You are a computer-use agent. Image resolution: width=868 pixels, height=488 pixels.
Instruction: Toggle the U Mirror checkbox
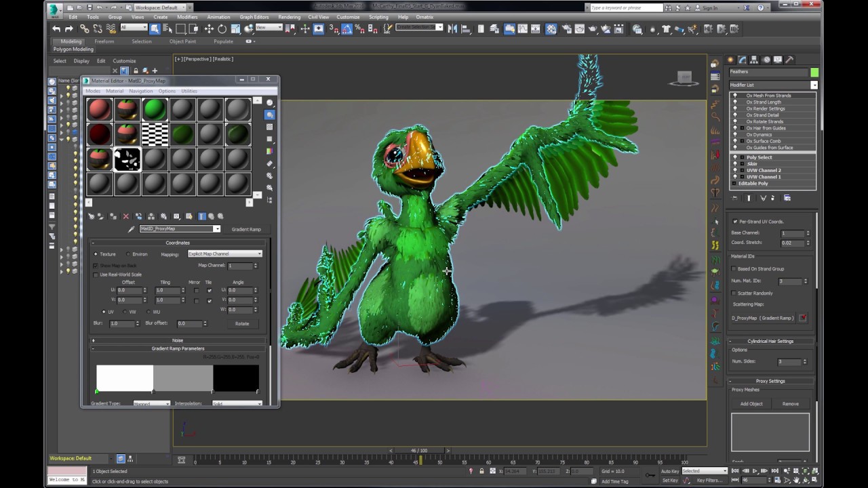pos(196,290)
